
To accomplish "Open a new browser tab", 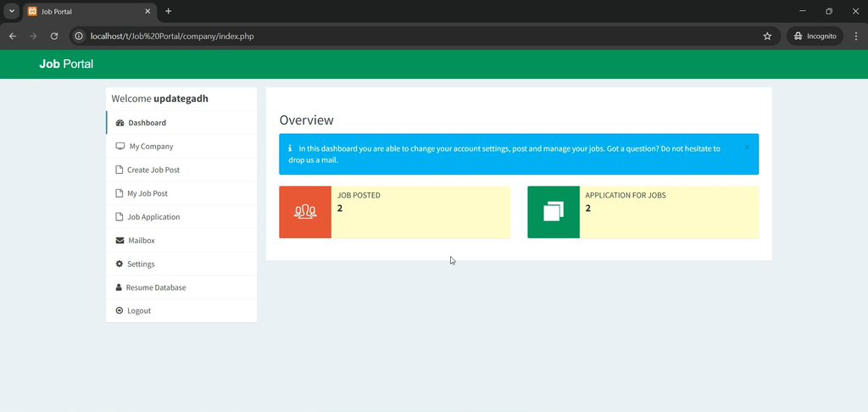I will pyautogui.click(x=169, y=11).
